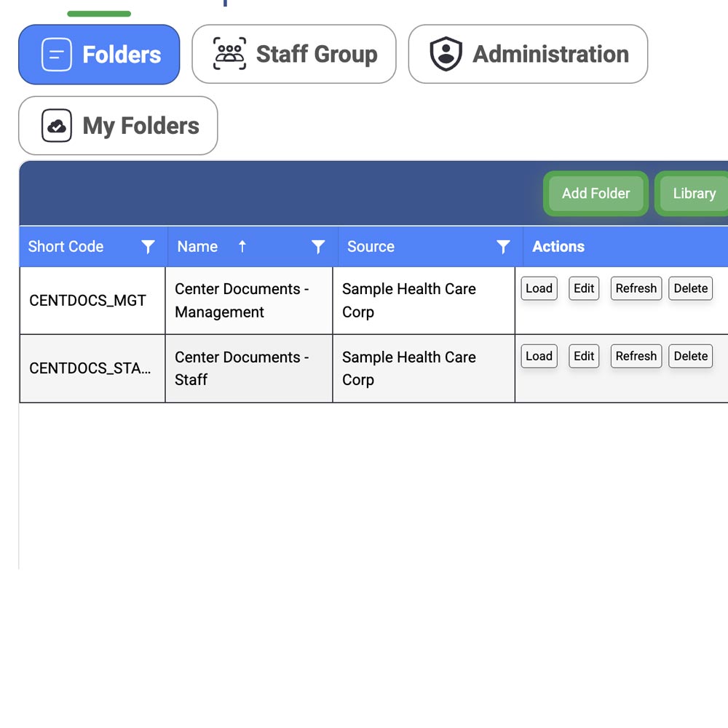Sort by Source column header
728x728 pixels.
371,247
